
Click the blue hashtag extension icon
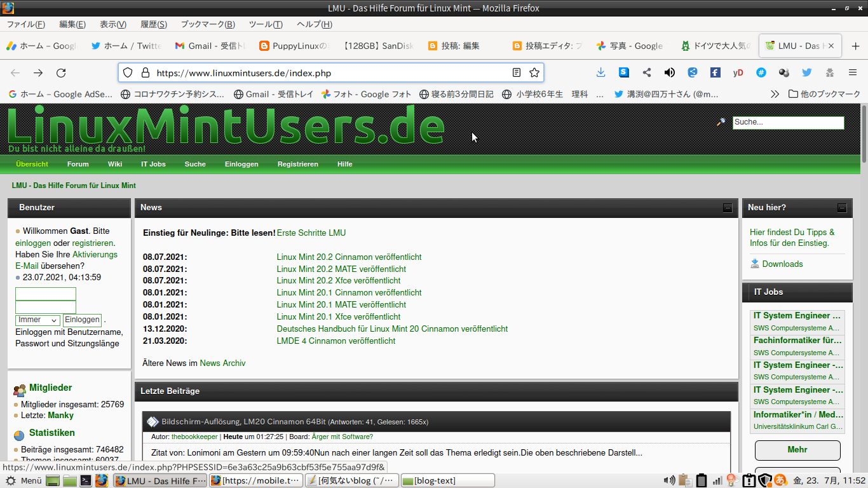761,72
